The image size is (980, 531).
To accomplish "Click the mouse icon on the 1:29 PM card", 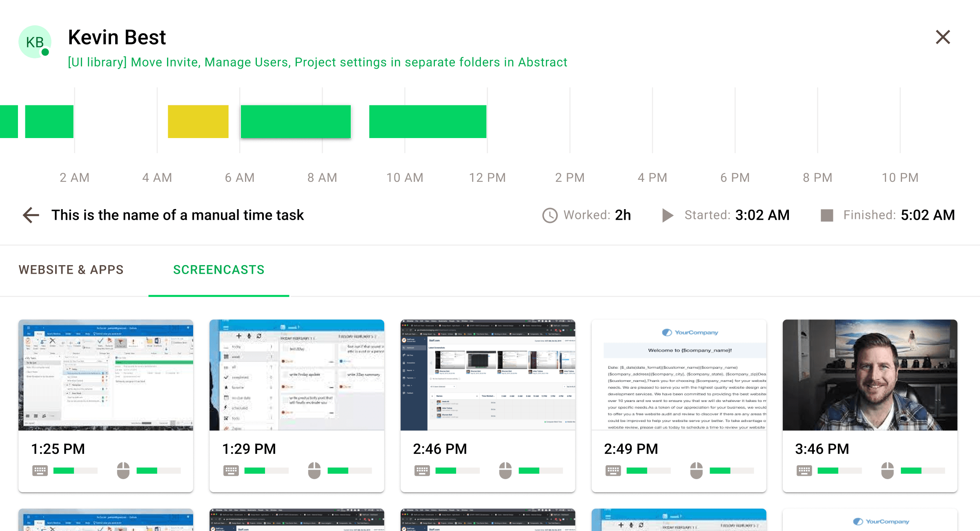I will tap(314, 471).
